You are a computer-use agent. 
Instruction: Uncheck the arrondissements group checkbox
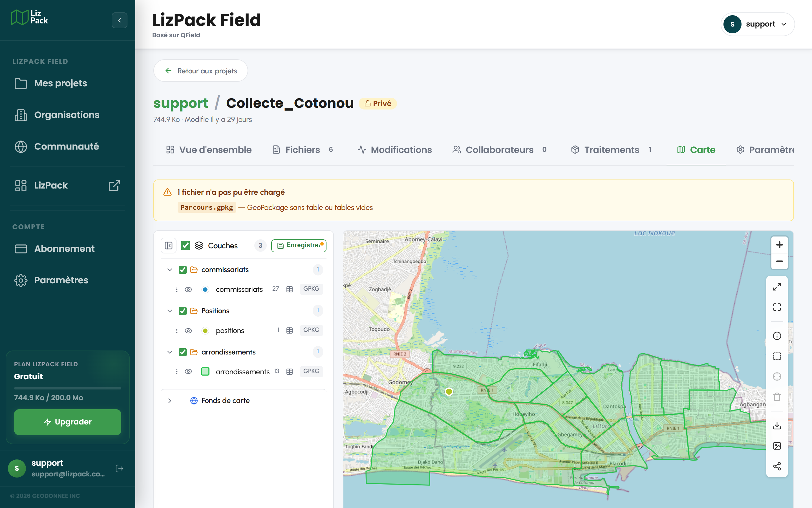(182, 352)
